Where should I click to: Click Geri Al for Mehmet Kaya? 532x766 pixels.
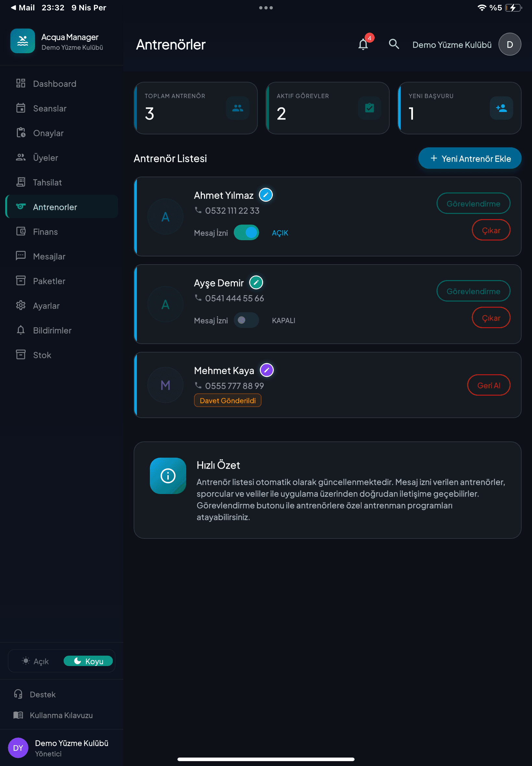[488, 385]
